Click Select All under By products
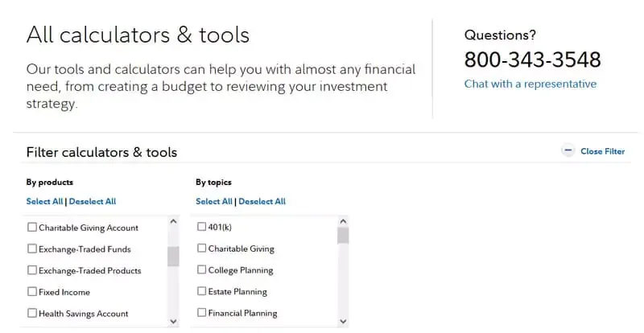Screen dimensions: 644x333 coord(44,201)
